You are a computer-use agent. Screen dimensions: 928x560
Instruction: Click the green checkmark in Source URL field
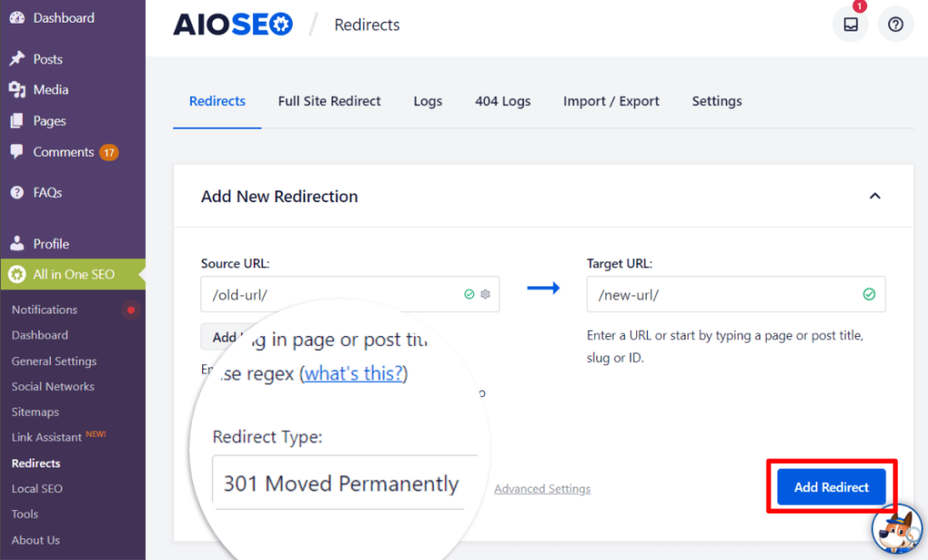[x=469, y=294]
